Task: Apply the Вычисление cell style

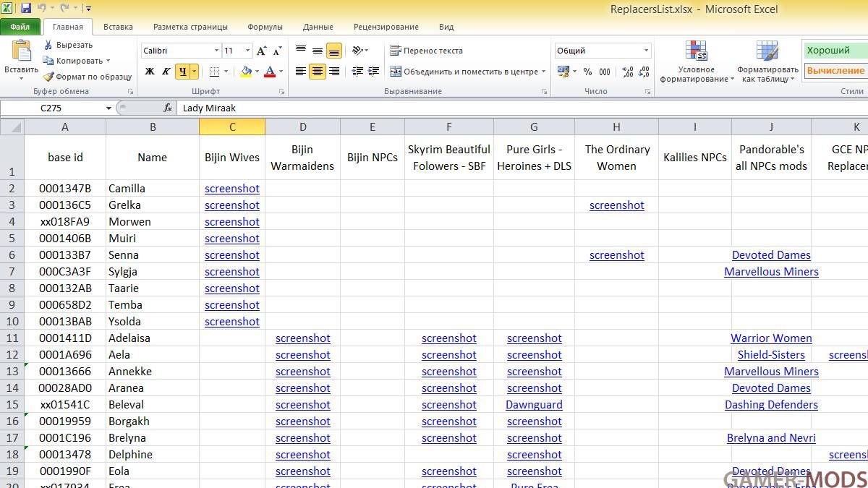Action: 835,71
